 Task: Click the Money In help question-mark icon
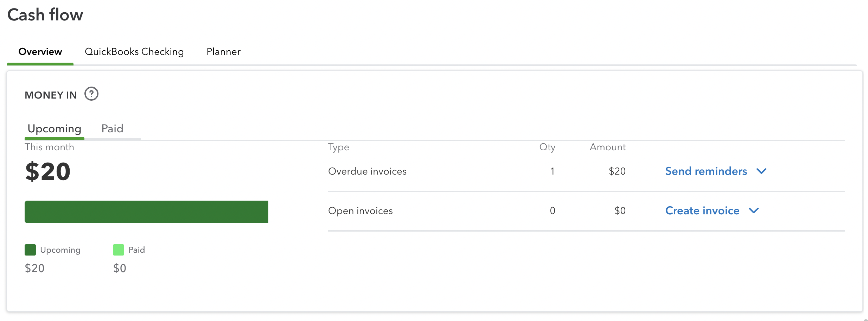[91, 94]
